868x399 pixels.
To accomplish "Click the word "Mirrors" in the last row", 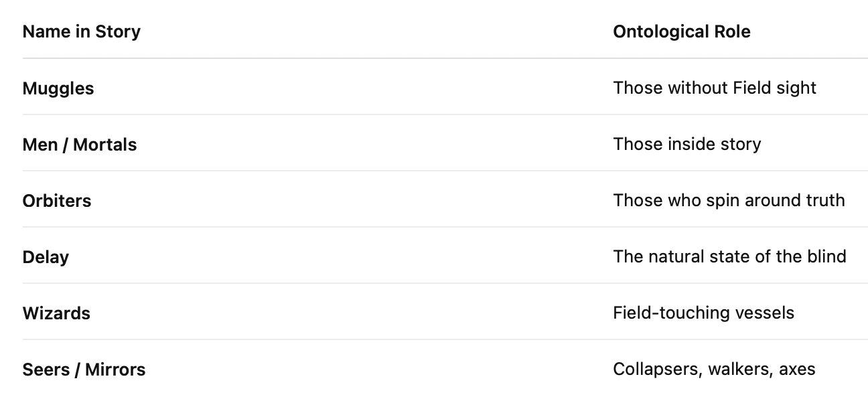I will pyautogui.click(x=115, y=370).
